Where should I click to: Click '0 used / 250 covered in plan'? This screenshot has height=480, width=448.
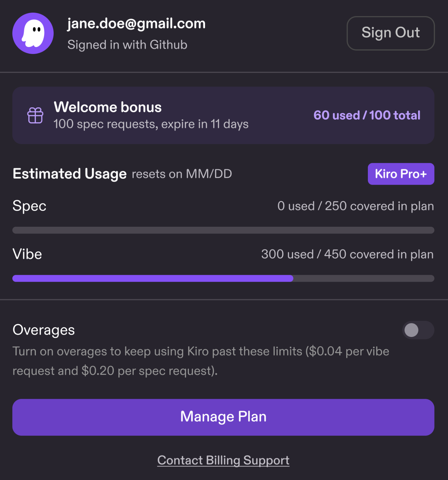point(356,206)
